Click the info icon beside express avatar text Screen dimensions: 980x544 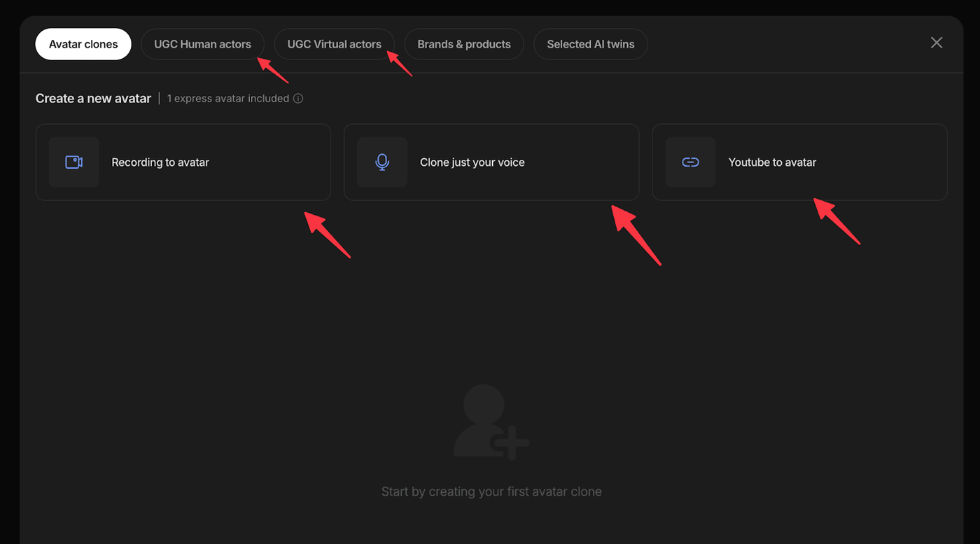coord(298,99)
